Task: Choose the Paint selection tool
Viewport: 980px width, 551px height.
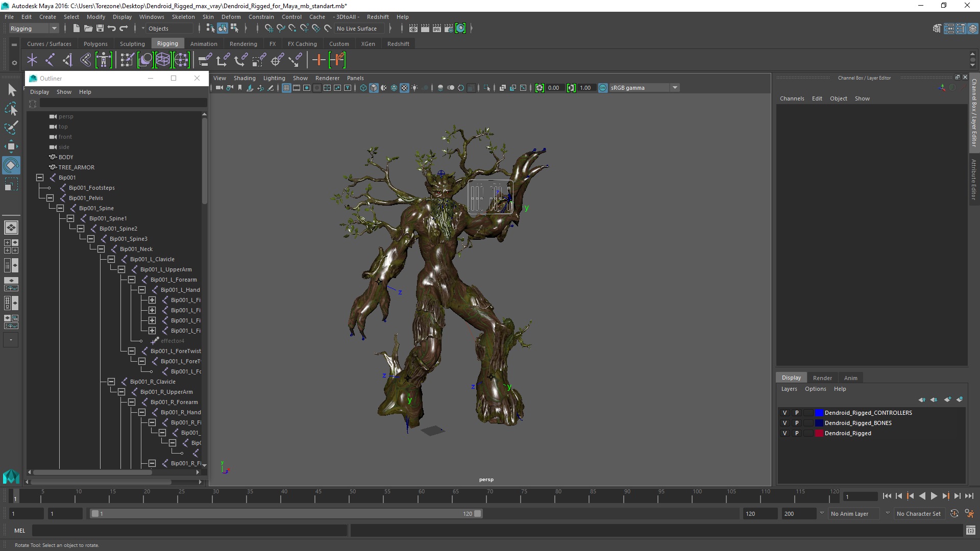Action: coord(11,128)
